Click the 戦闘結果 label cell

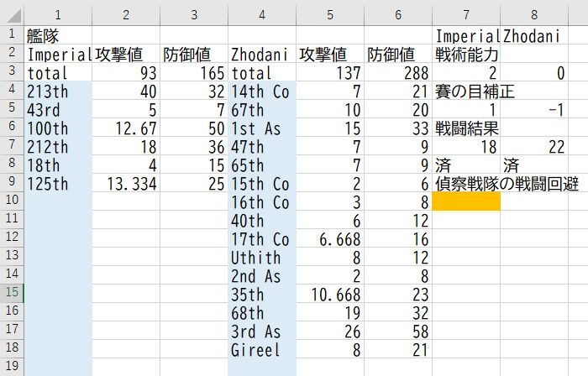pyautogui.click(x=466, y=128)
